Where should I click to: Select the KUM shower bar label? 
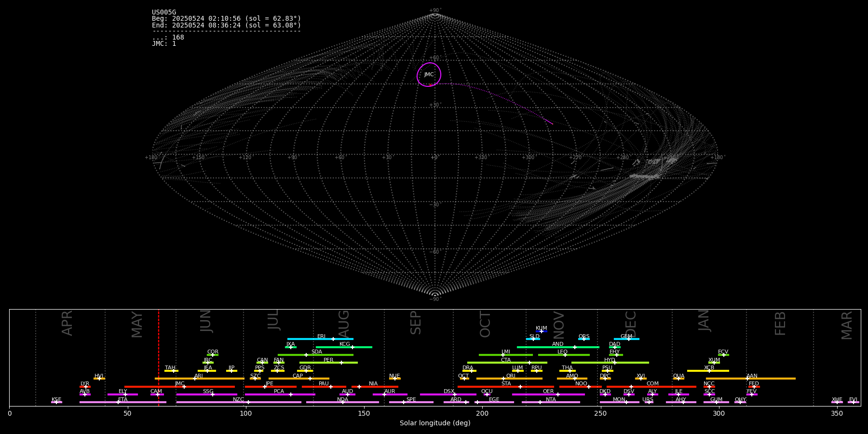(x=542, y=328)
